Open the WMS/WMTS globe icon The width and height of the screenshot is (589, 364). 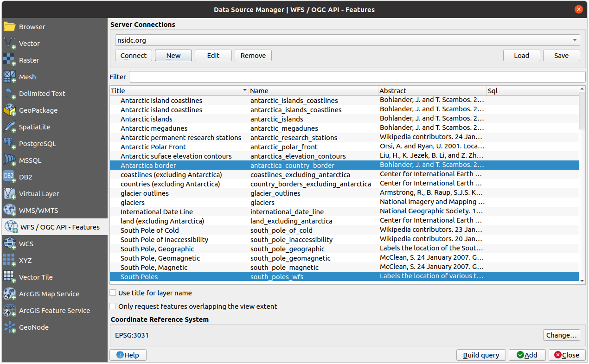click(10, 211)
